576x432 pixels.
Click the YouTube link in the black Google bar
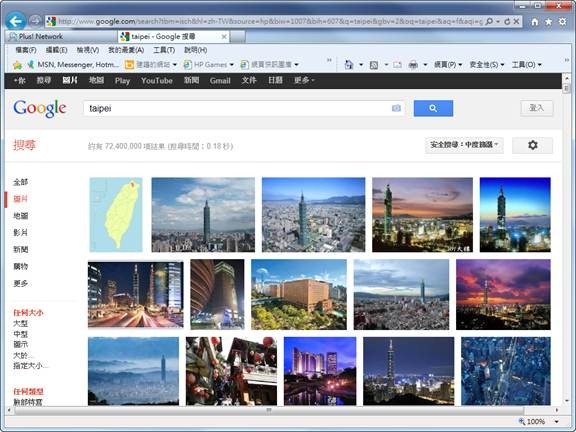(x=157, y=80)
